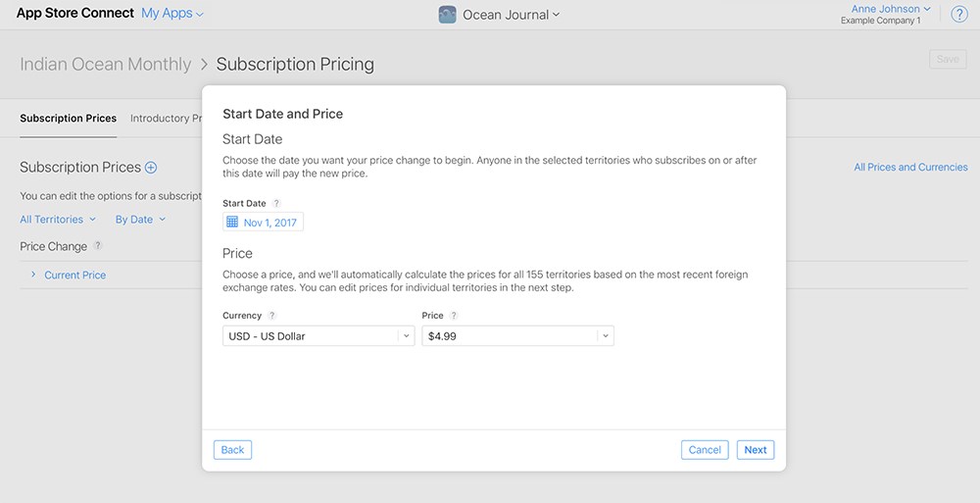
Task: Show help next to Price label
Action: [x=454, y=316]
